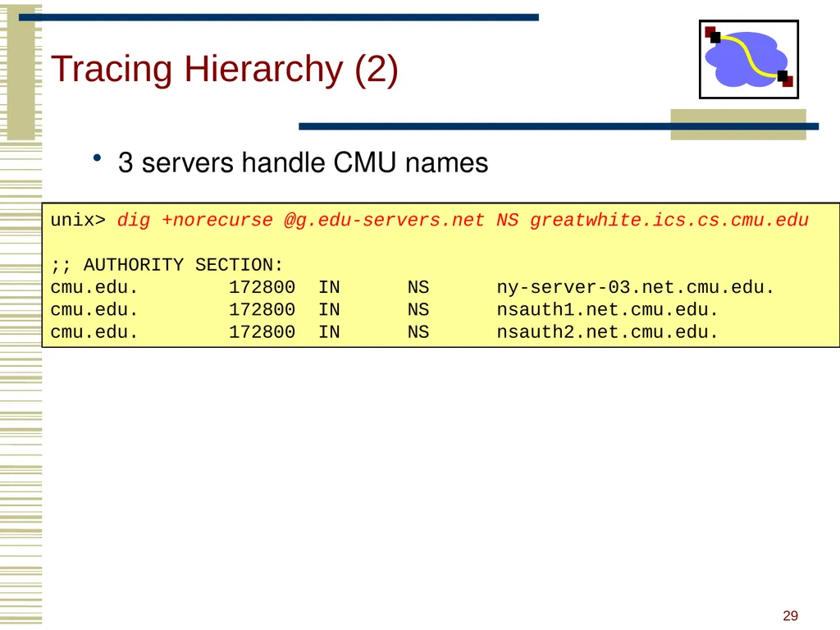Click the bullet "3 servers handle CMU names"
840x630 pixels.
(303, 162)
